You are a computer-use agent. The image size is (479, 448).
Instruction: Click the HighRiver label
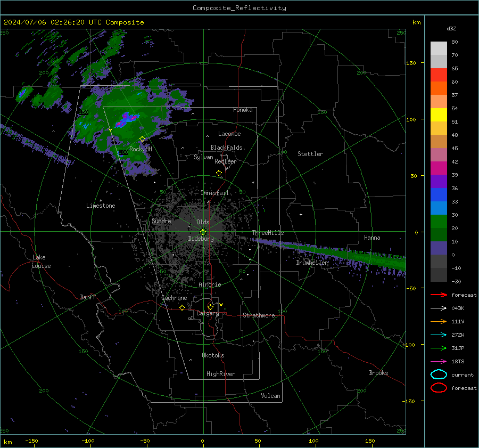[x=221, y=374]
